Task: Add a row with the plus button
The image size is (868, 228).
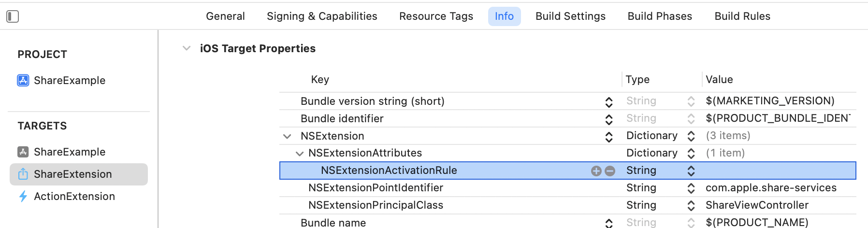Action: [596, 171]
